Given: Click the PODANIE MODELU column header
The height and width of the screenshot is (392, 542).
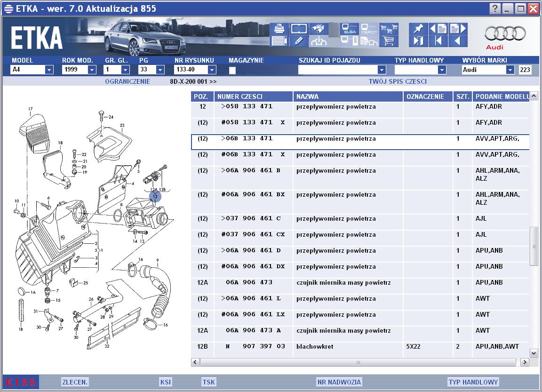Looking at the screenshot, I should 501,96.
